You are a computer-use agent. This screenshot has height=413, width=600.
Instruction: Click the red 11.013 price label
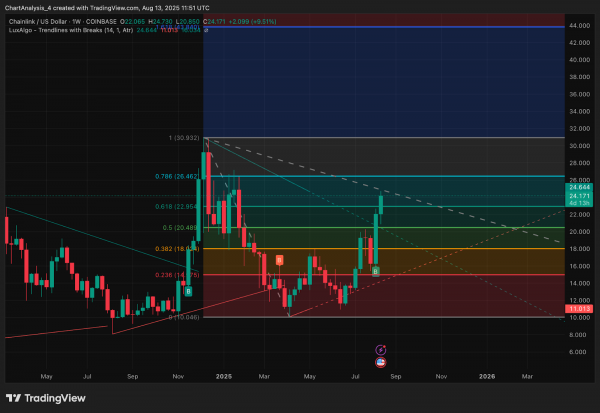[x=579, y=309]
